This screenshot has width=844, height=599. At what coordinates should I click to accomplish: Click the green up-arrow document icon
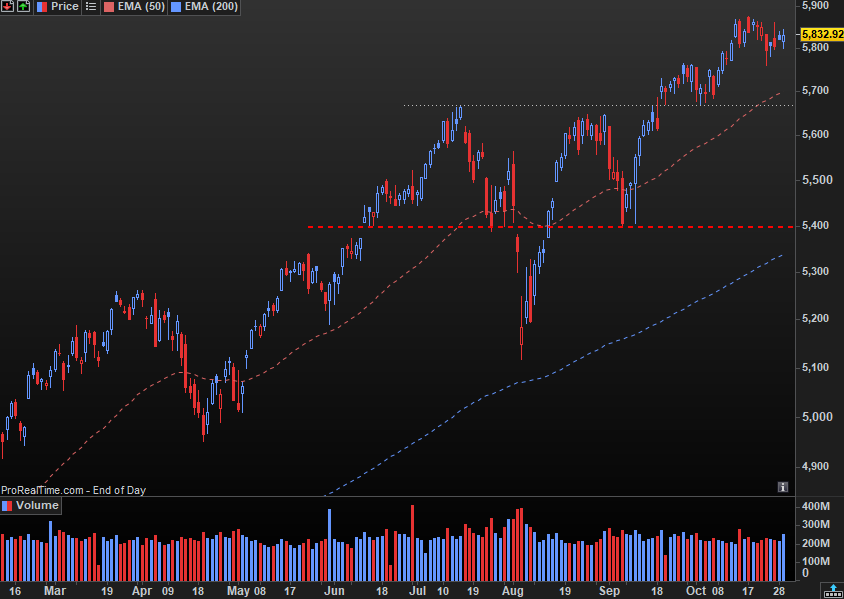(23, 6)
